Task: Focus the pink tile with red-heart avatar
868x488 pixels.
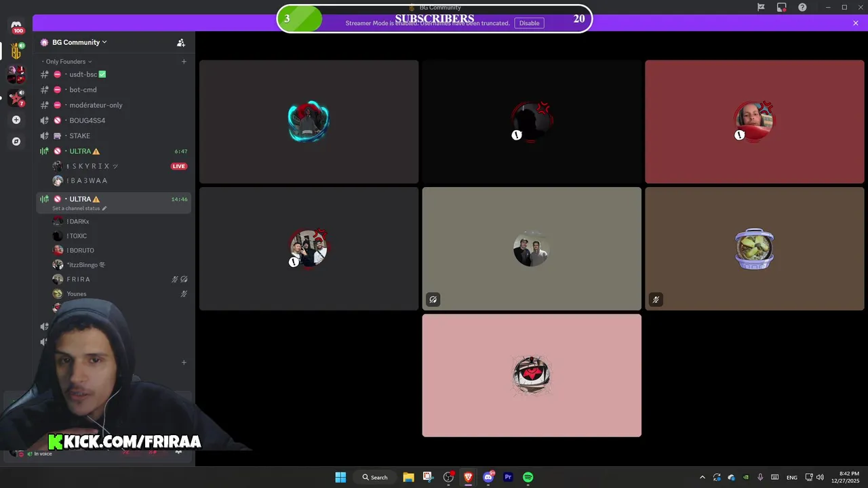Action: 532,375
